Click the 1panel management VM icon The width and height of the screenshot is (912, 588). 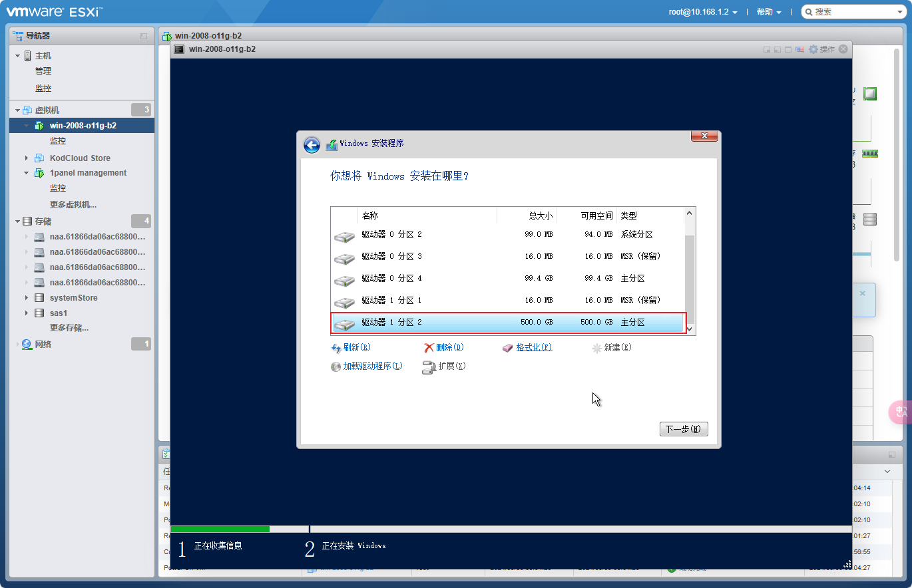click(39, 173)
